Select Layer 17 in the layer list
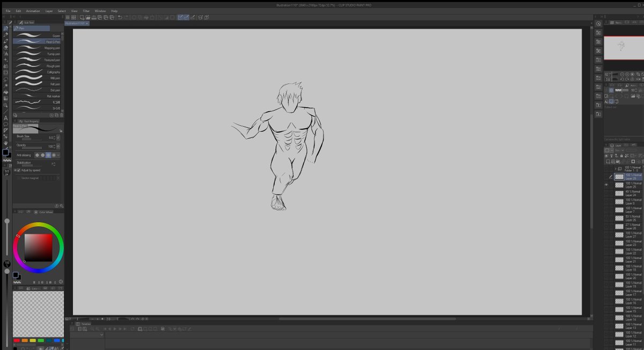Viewport: 644px width, 350px height. tap(628, 293)
